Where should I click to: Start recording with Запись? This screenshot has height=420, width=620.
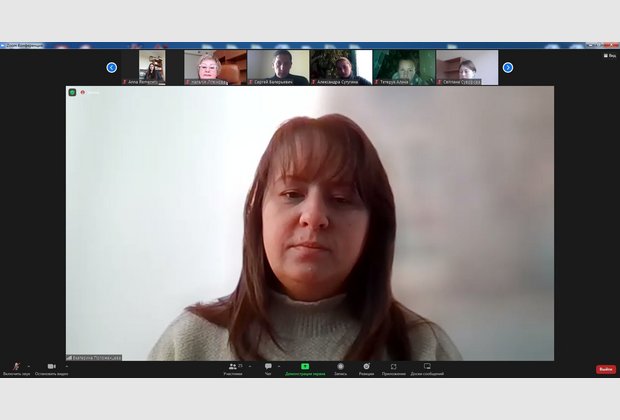point(340,369)
